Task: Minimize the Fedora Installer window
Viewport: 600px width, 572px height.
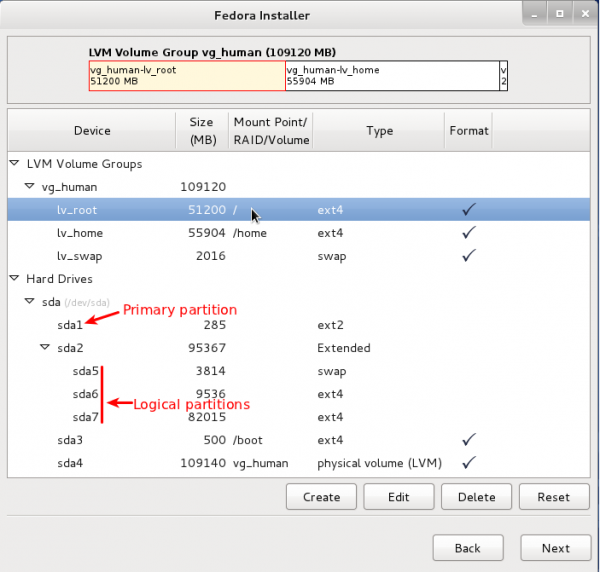Action: pyautogui.click(x=534, y=15)
